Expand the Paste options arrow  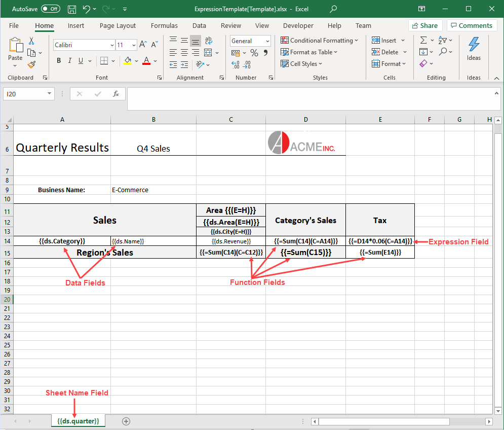coord(15,65)
